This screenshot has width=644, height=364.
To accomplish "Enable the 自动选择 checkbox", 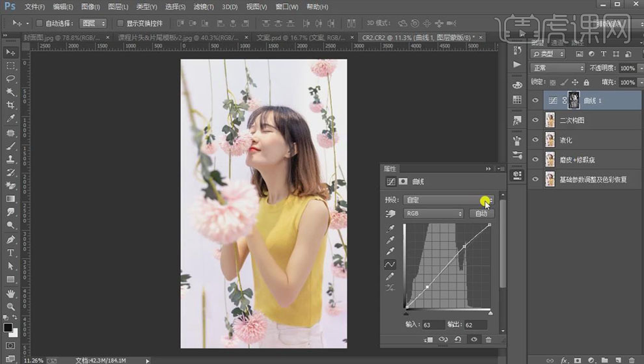I will (39, 23).
